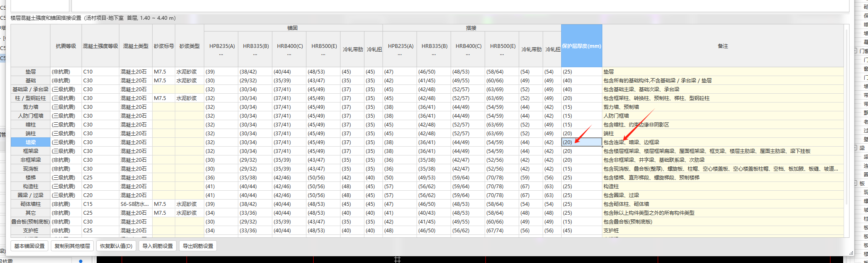868x263 pixels.
Task: Select the 支护桩 row header
Action: pos(31,231)
